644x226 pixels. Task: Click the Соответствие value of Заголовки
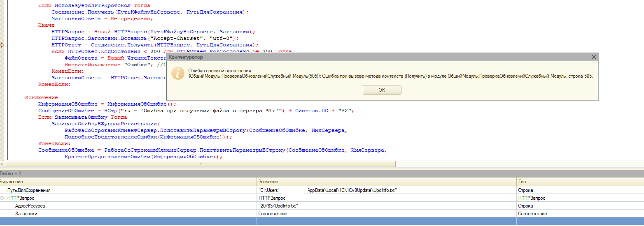pos(386,214)
